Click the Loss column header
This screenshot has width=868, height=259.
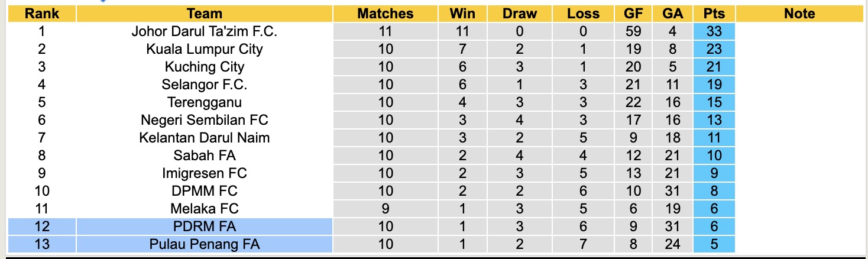click(x=583, y=14)
